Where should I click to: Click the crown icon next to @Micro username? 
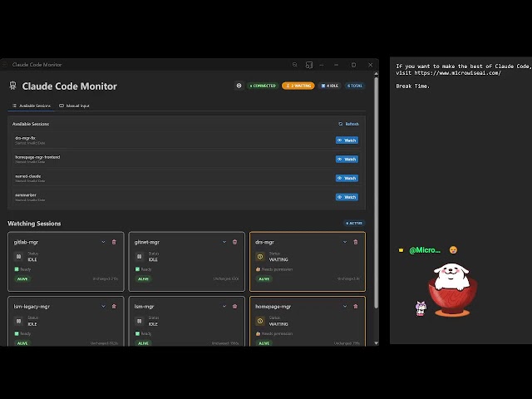(x=401, y=250)
